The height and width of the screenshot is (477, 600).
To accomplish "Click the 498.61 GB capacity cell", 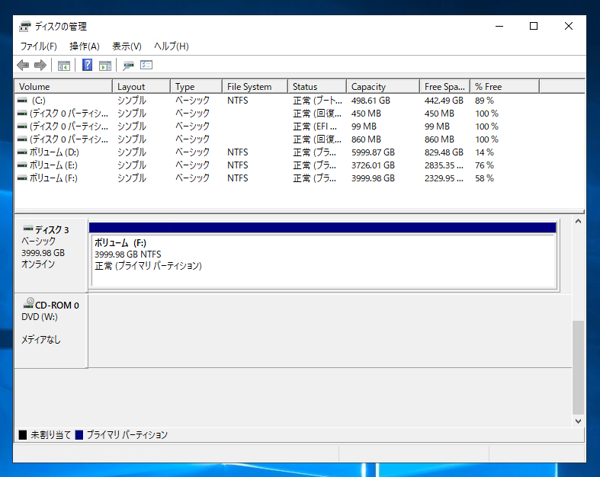I will pyautogui.click(x=371, y=101).
